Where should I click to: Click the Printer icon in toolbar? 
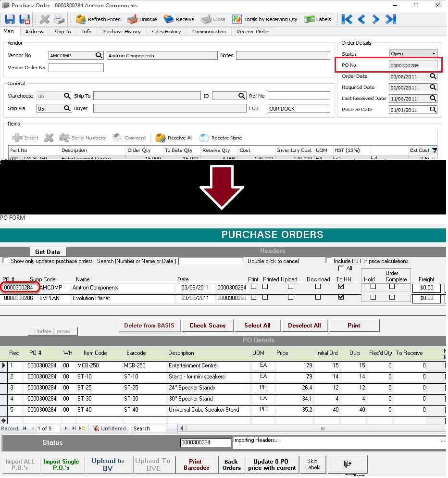[59, 19]
